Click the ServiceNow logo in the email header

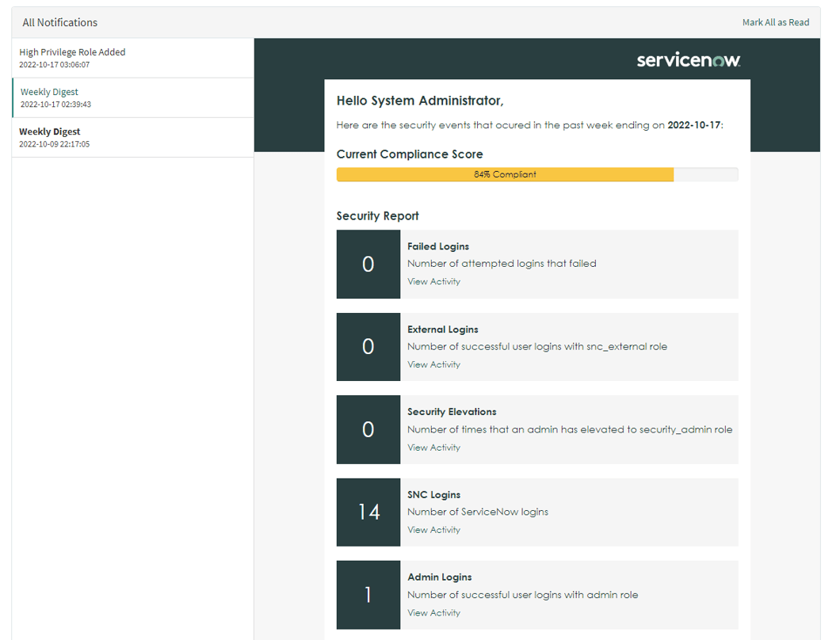pyautogui.click(x=688, y=59)
